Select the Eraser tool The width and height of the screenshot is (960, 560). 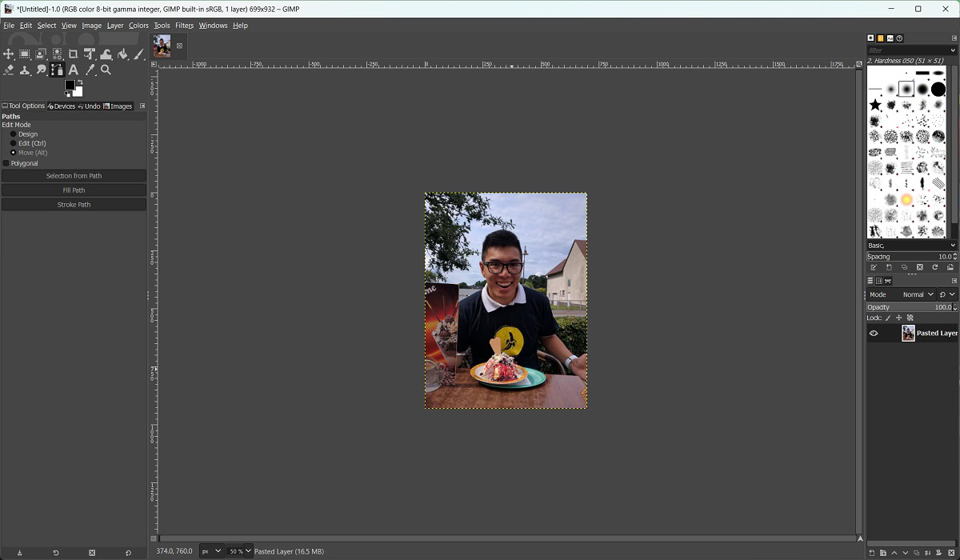9,70
